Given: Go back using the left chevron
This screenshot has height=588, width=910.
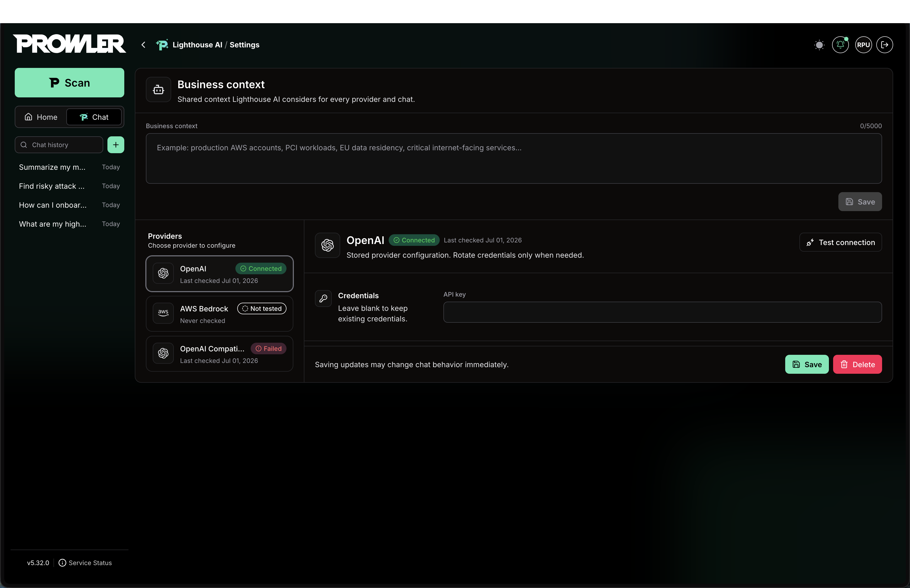Looking at the screenshot, I should [143, 45].
